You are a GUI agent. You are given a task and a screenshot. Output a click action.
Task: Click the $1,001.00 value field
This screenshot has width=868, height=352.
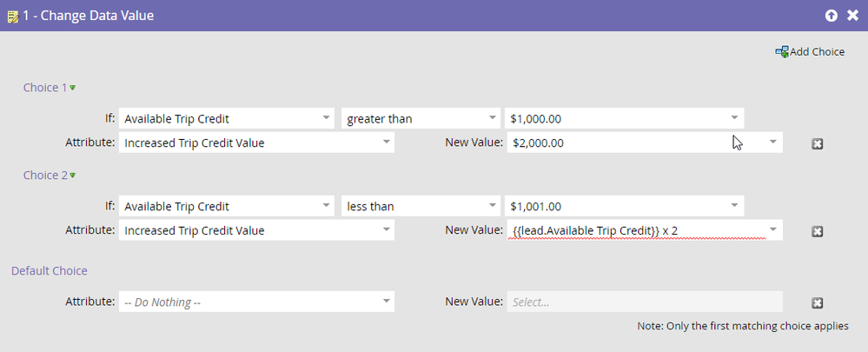click(x=625, y=207)
